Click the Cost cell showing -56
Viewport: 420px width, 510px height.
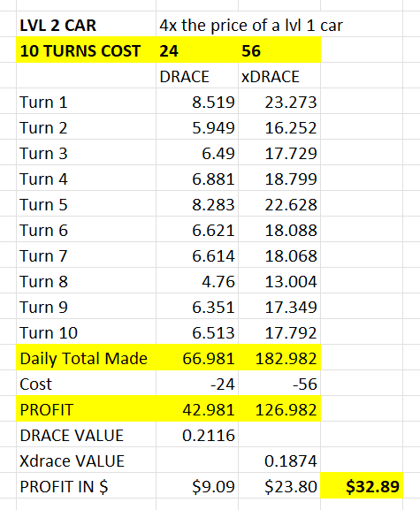279,384
